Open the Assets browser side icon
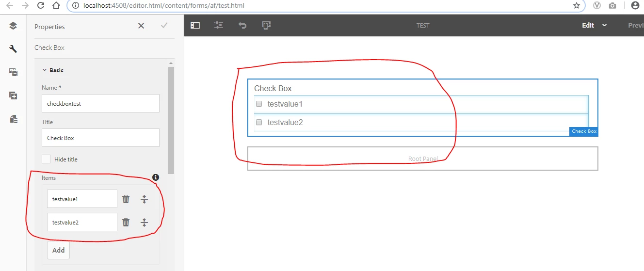Screen dimensions: 644x271 pos(13,72)
